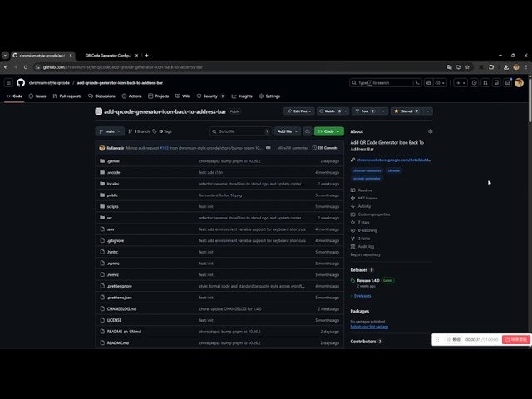Viewport: 532px width, 399px height.
Task: View 239 Commits history
Action: coord(325,148)
